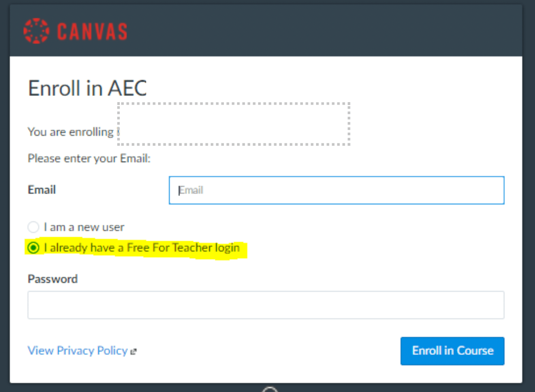Select 'I already have a Free For Teacher login' radio
The image size is (535, 392).
[x=33, y=247]
